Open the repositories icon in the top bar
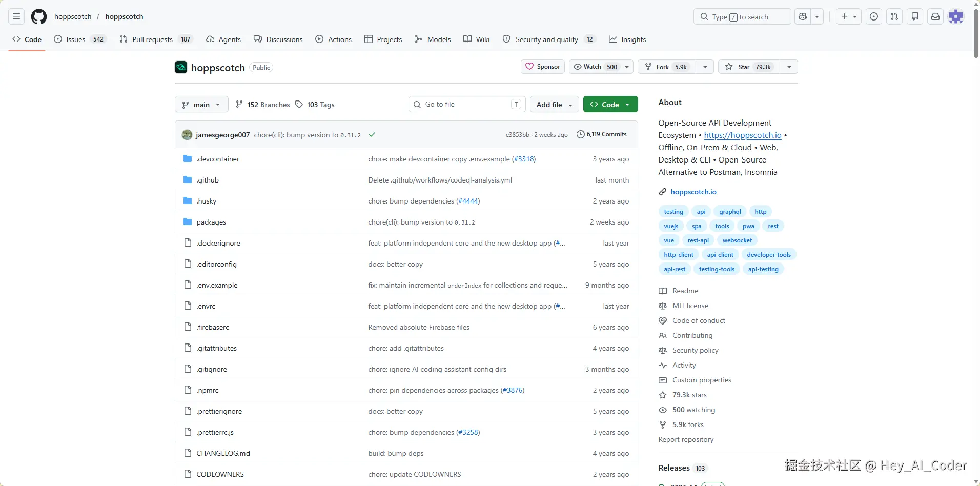This screenshot has width=980, height=486. point(915,16)
